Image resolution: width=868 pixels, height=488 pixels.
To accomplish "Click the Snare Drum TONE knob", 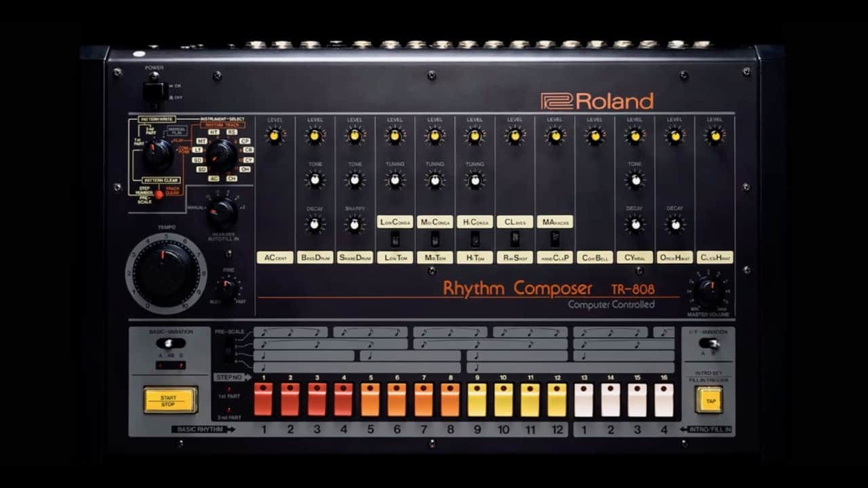I will 355,180.
